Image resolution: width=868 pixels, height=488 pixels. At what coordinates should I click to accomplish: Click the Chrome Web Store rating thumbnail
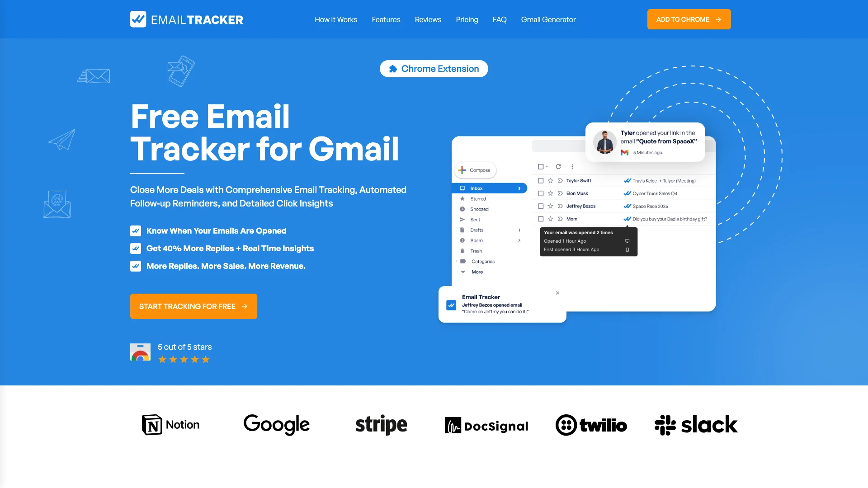pyautogui.click(x=140, y=352)
